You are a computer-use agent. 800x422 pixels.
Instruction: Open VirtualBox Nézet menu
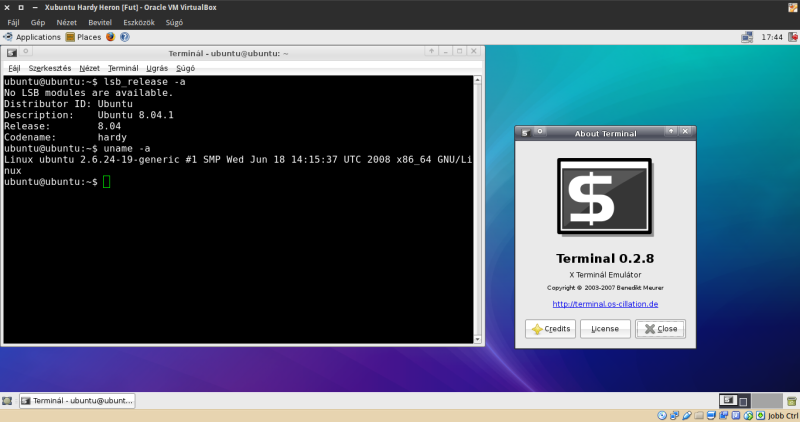66,22
